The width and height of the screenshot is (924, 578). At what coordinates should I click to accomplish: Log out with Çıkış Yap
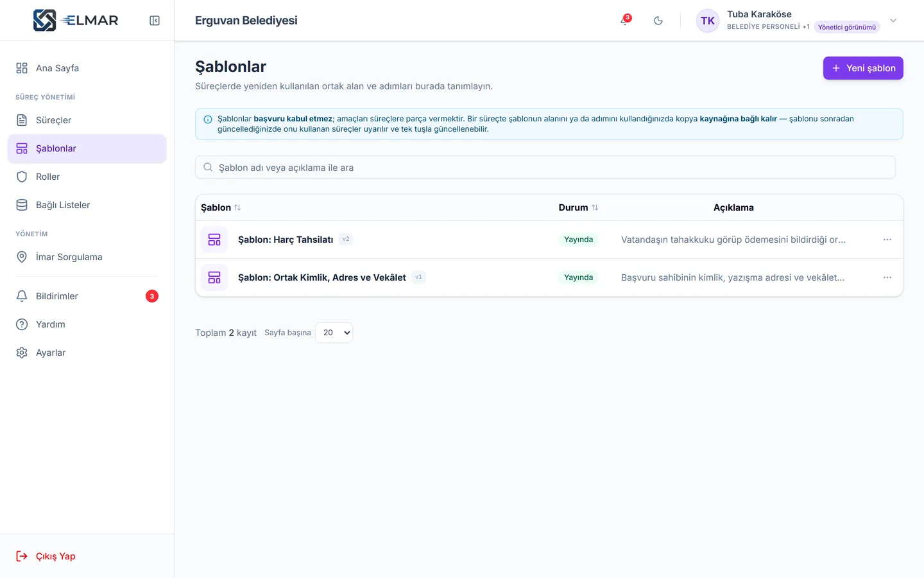pyautogui.click(x=87, y=556)
